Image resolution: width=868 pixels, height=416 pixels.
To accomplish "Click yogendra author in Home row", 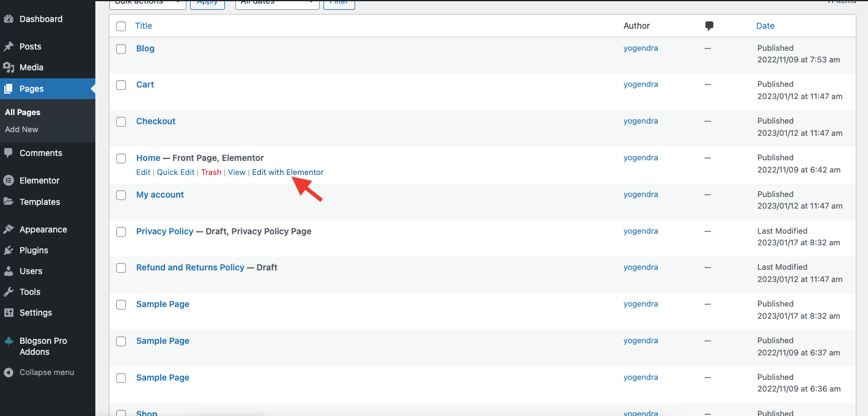I will click(x=641, y=158).
